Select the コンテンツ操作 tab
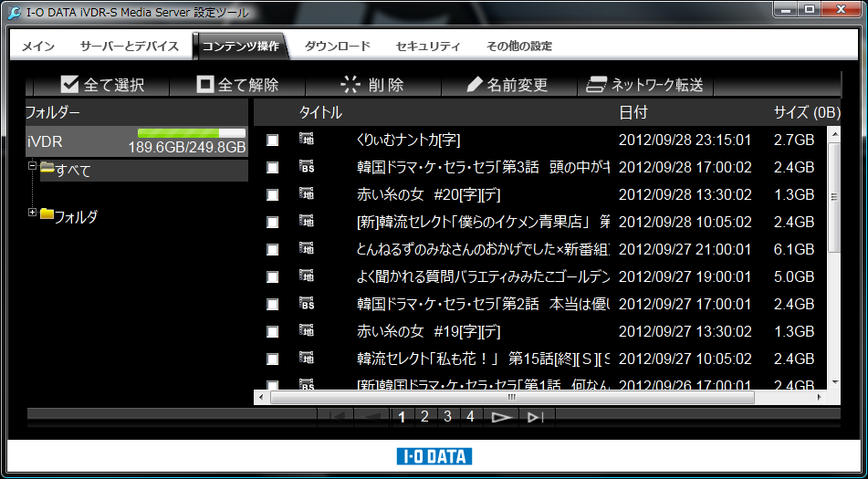The width and height of the screenshot is (868, 479). pyautogui.click(x=241, y=47)
